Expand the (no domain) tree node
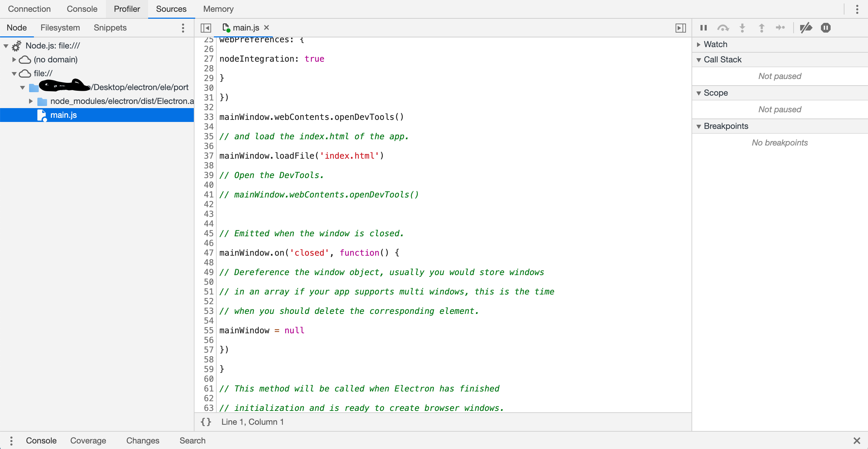 pos(14,60)
